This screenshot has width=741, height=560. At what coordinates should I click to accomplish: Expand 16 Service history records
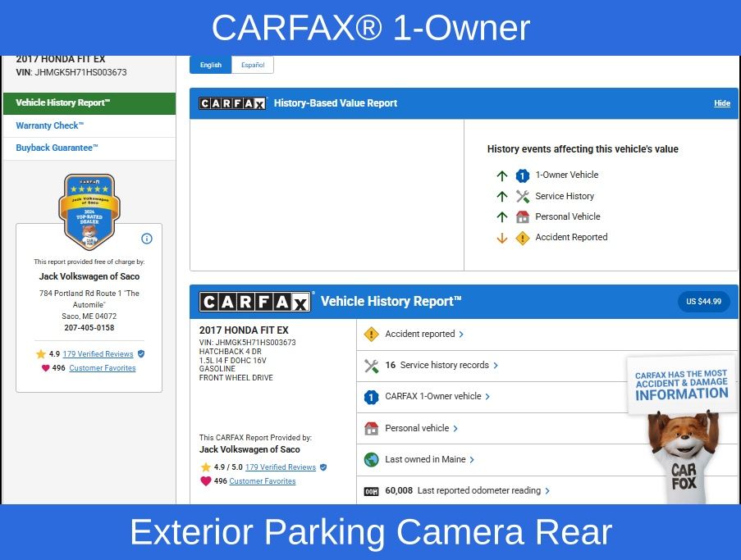pos(443,366)
